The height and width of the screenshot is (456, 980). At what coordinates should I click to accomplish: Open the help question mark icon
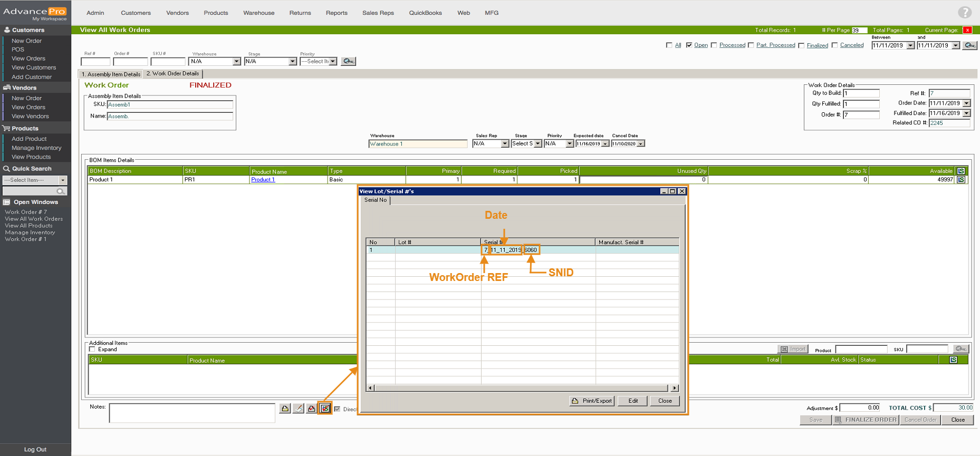pos(965,12)
